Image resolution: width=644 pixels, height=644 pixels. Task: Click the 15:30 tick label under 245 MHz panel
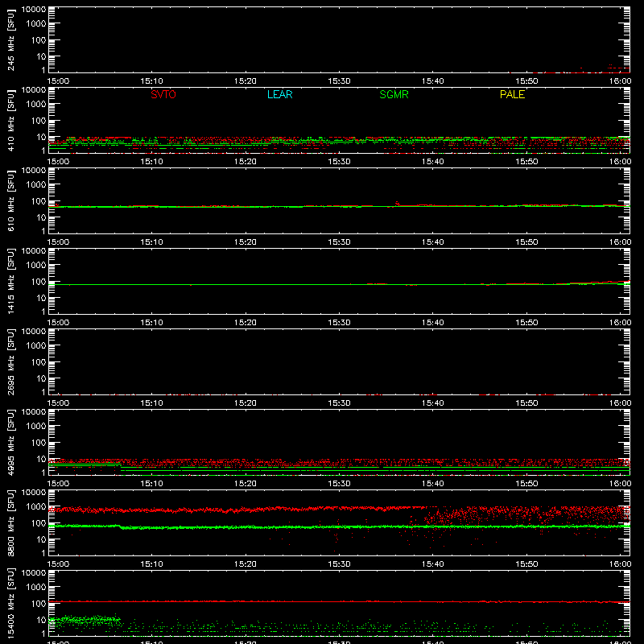point(339,81)
